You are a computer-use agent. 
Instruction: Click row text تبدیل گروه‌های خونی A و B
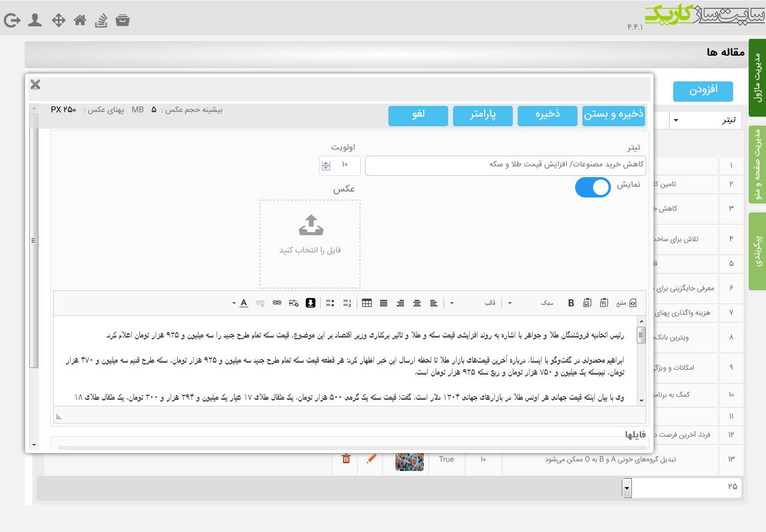610,460
